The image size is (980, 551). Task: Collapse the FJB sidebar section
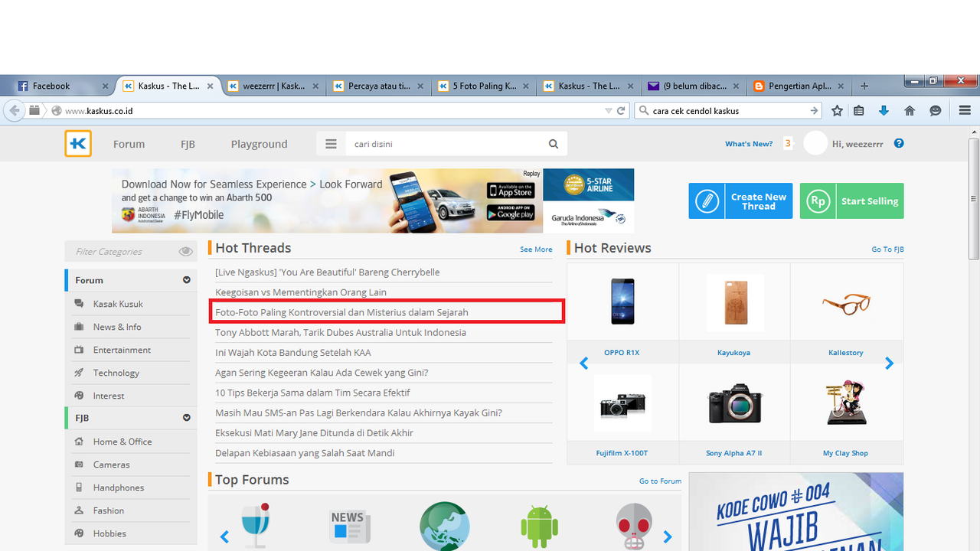tap(186, 418)
